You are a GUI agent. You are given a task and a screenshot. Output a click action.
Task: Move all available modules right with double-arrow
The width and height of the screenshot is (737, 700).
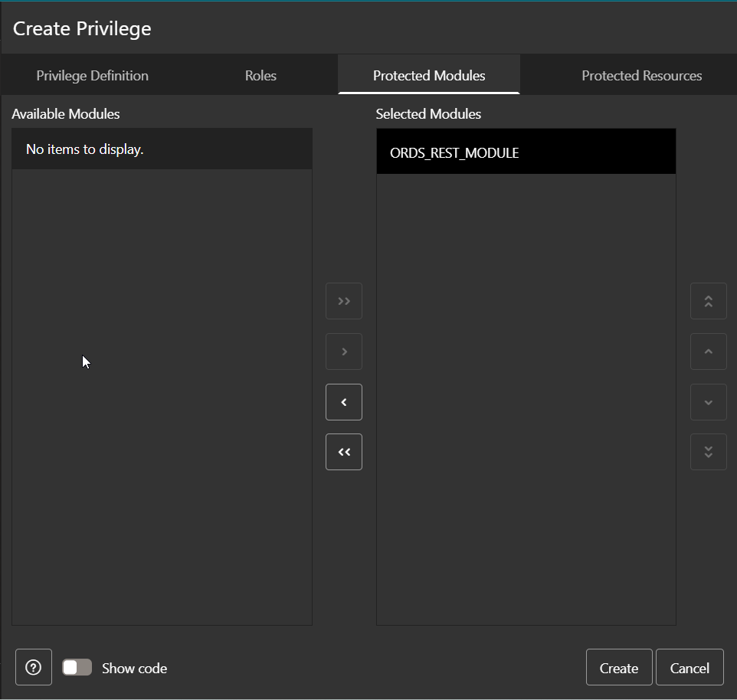(343, 301)
